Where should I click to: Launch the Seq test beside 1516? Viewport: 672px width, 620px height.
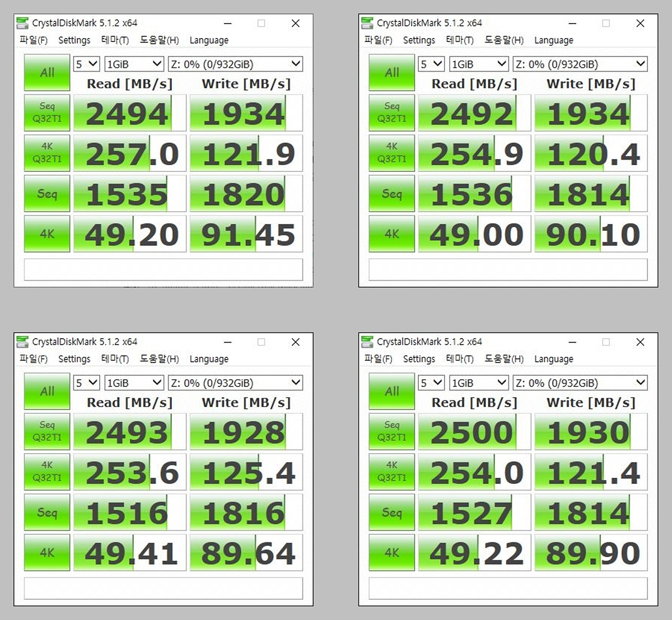[x=47, y=512]
